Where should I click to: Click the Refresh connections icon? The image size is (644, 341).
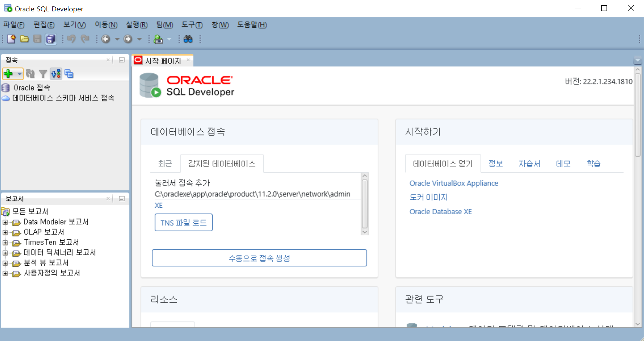(30, 74)
